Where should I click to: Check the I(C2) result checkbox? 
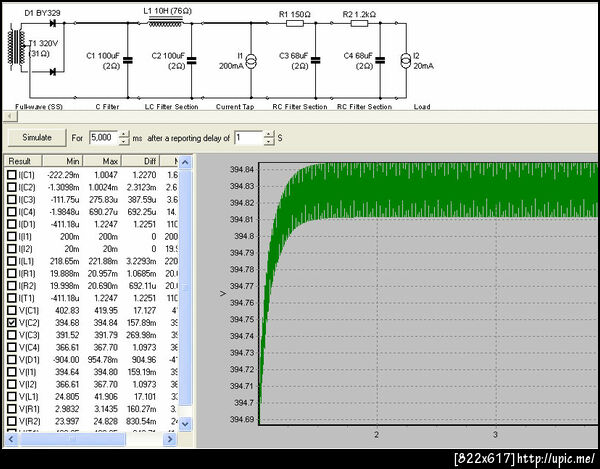pyautogui.click(x=12, y=187)
